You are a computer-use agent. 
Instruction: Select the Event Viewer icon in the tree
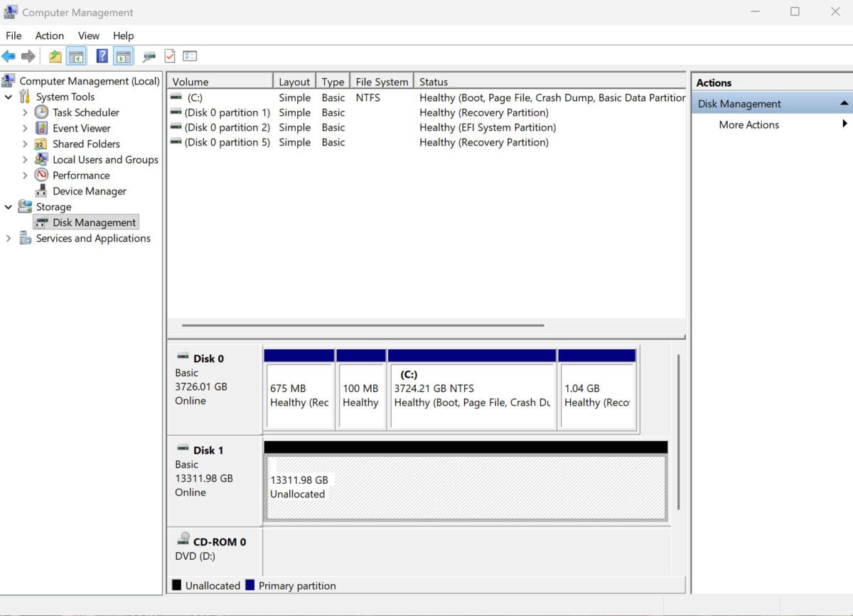click(43, 128)
